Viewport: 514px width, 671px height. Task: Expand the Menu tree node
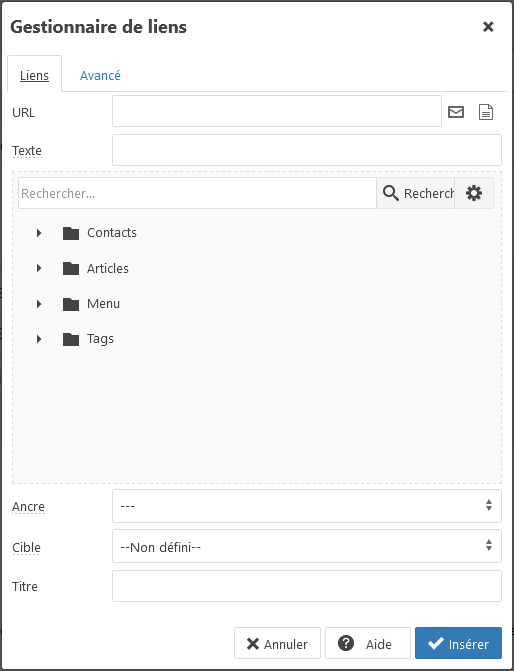click(39, 304)
